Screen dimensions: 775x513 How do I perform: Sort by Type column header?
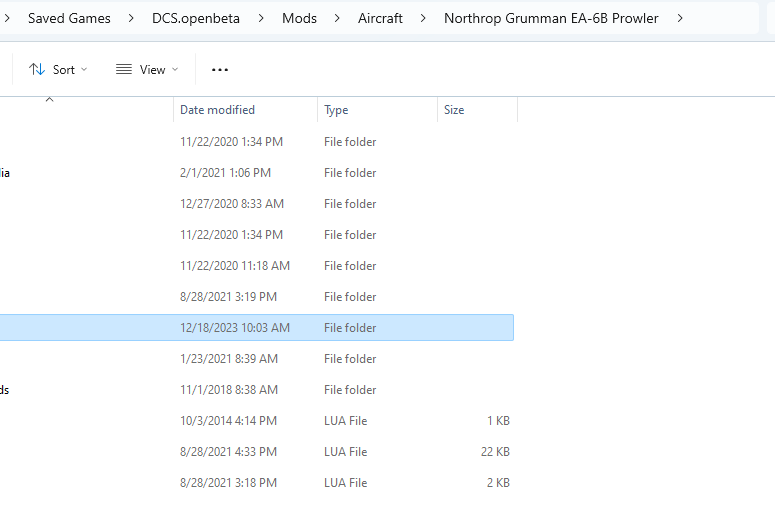pyautogui.click(x=377, y=110)
